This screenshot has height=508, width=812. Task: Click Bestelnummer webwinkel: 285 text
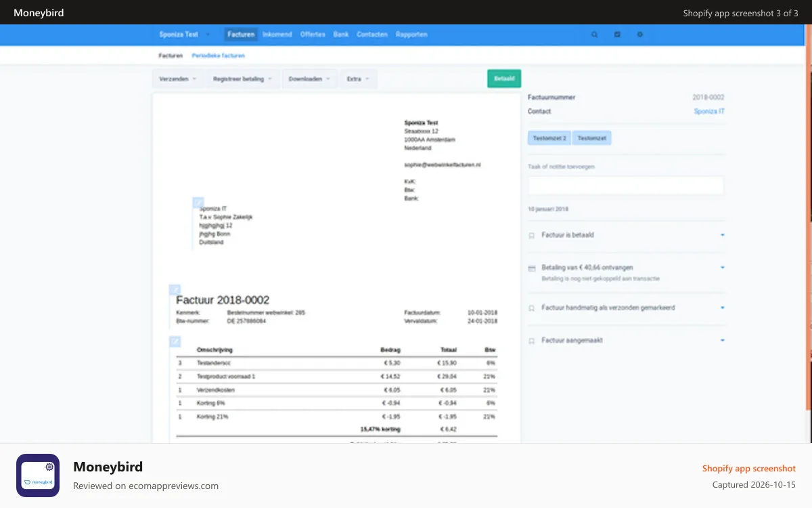266,313
